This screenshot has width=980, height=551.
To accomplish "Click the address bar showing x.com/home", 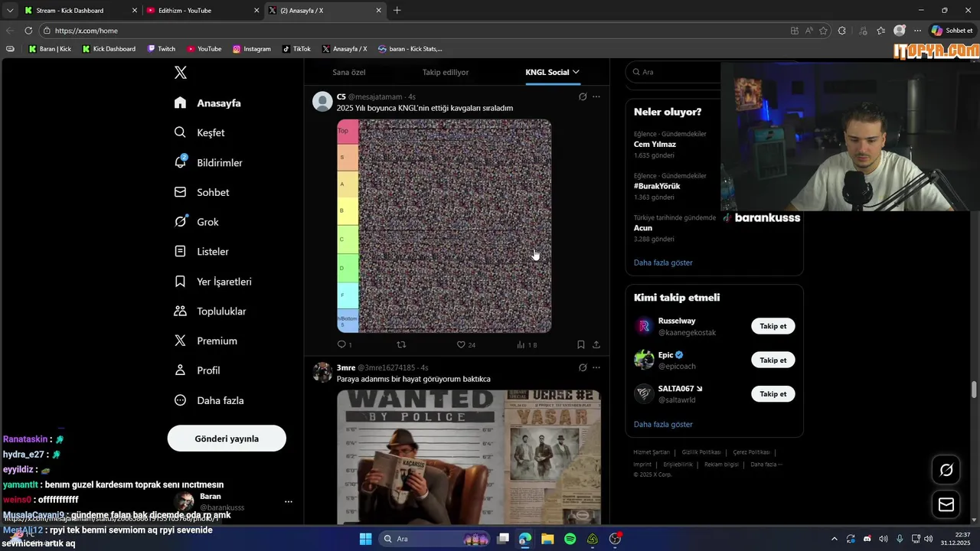I will point(413,31).
